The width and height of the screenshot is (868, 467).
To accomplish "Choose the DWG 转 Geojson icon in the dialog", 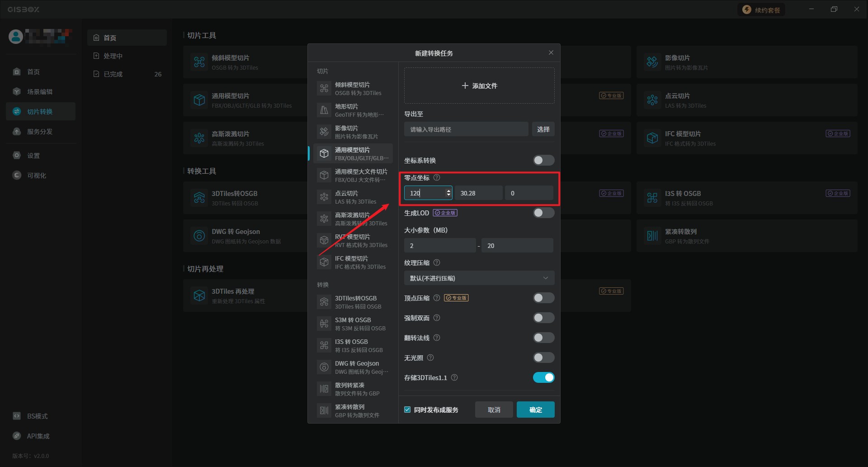I will tap(324, 367).
